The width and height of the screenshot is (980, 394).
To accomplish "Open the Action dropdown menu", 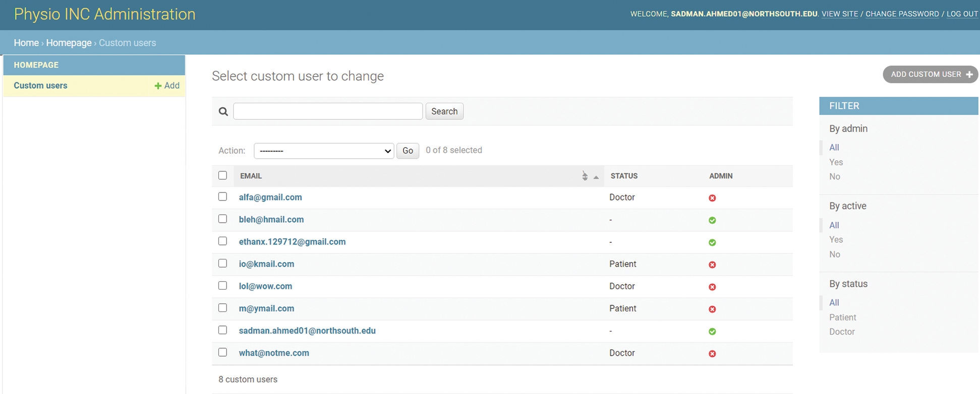I will [324, 151].
